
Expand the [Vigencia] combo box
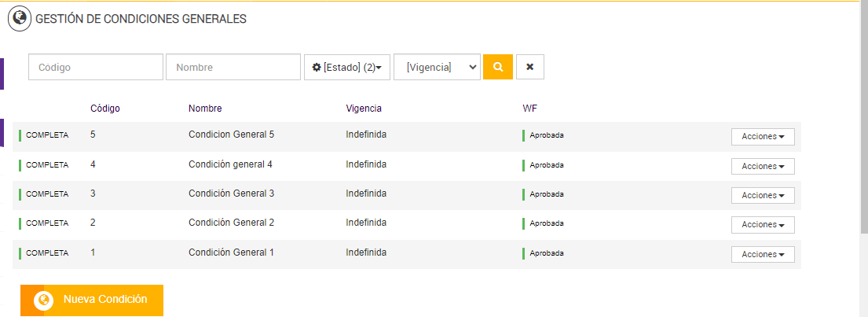coord(437,68)
